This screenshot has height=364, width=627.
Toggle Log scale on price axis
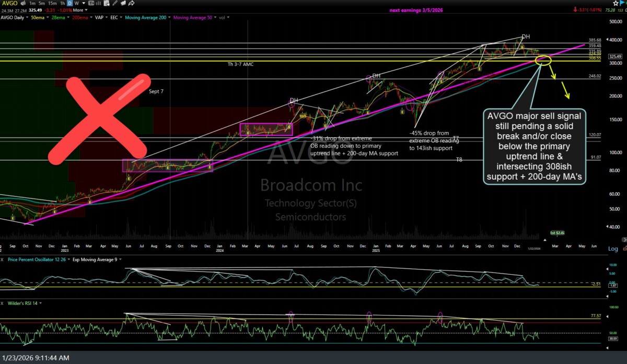click(612, 249)
